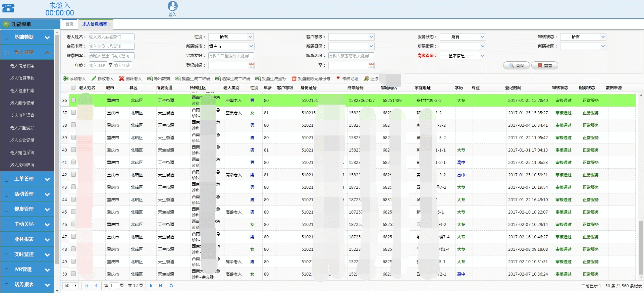Image resolution: width=644 pixels, height=293 pixels.
Task: Check the checkbox for row 48
Action: (x=73, y=249)
